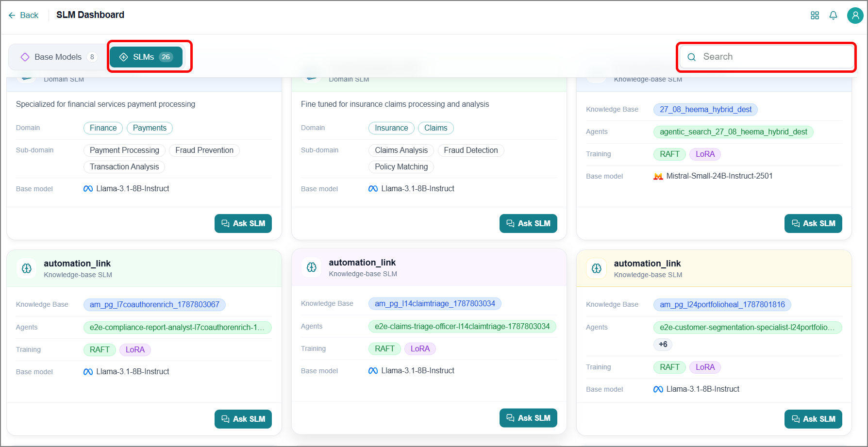The width and height of the screenshot is (868, 447).
Task: Select the SLMs tab
Action: coord(146,57)
